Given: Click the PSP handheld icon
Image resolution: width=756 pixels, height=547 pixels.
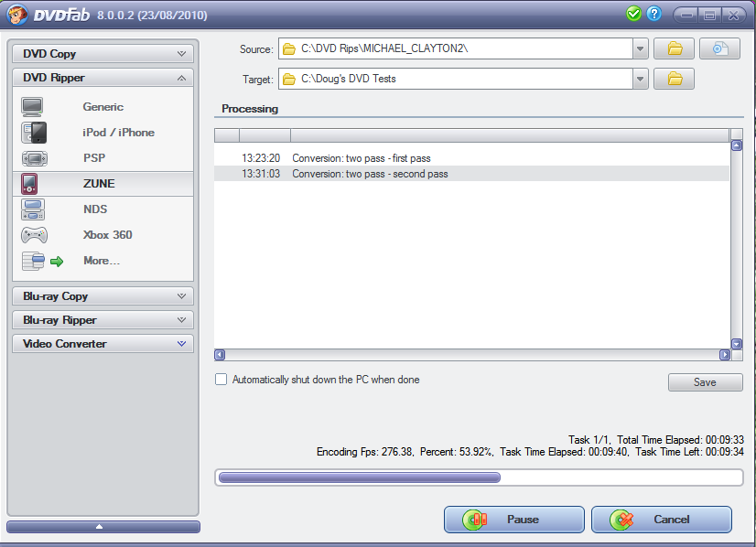Looking at the screenshot, I should (x=34, y=158).
